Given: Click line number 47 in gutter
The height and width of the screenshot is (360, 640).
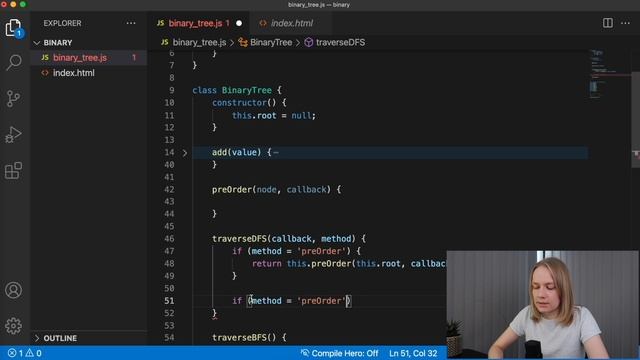Looking at the screenshot, I should (x=169, y=251).
